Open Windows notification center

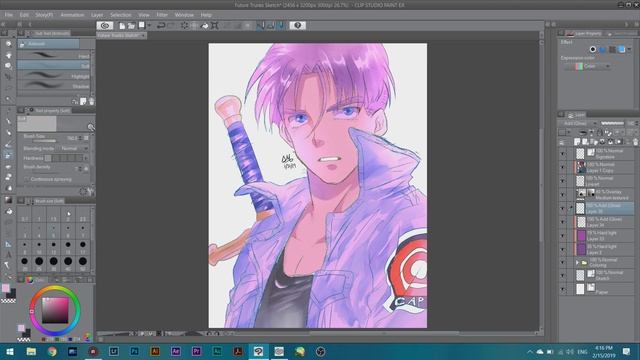point(627,351)
